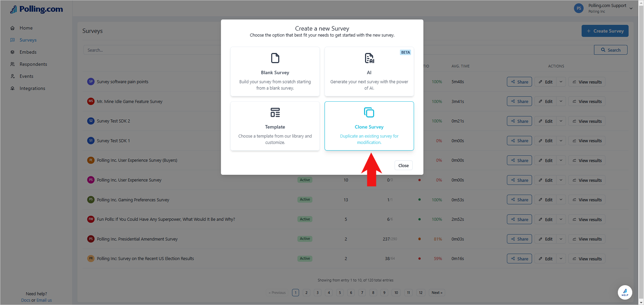
Task: View results for Survey Test SDK 1
Action: point(587,141)
